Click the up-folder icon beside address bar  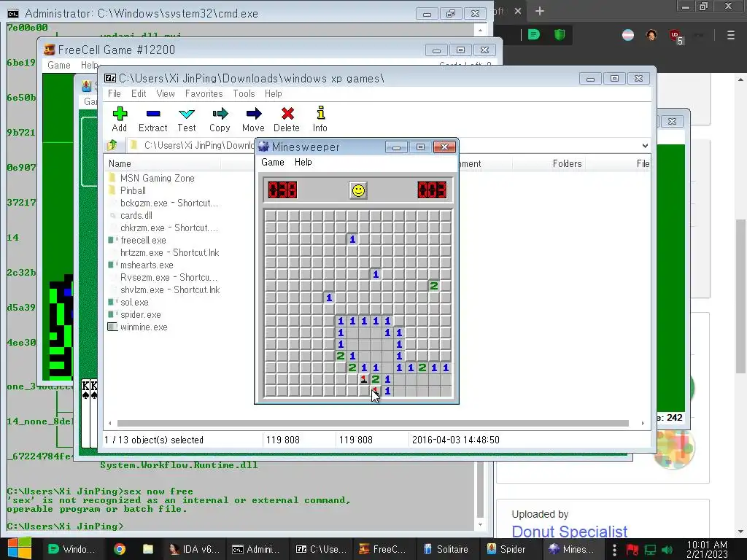pyautogui.click(x=112, y=145)
